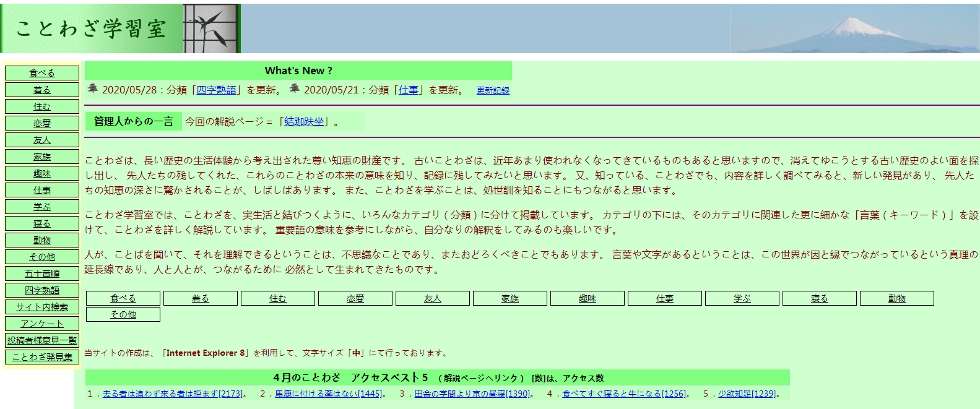
Task: Open ranked proverb 去る者は追わず来る者は拒まず
Action: (x=173, y=394)
